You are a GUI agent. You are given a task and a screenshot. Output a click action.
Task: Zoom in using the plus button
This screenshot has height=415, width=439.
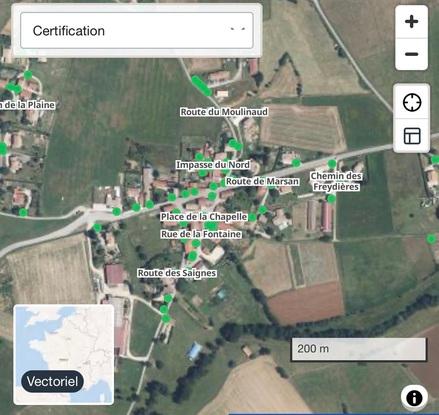coord(411,22)
